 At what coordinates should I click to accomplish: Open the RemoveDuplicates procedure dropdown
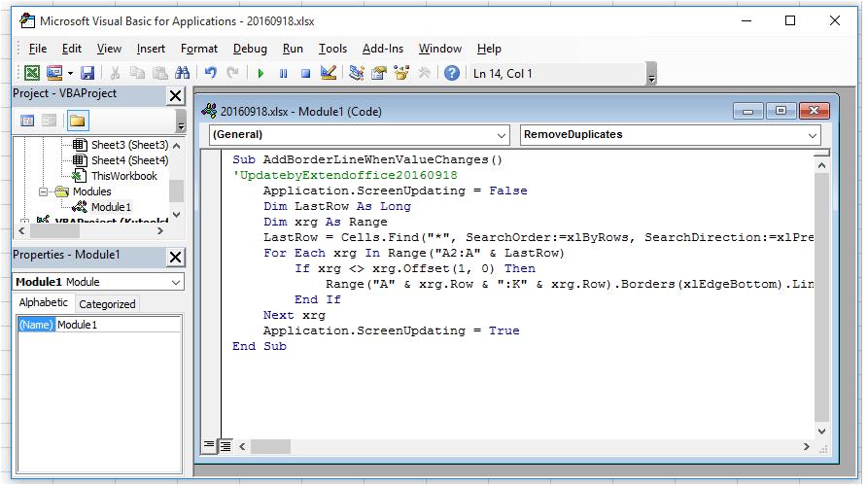click(671, 135)
